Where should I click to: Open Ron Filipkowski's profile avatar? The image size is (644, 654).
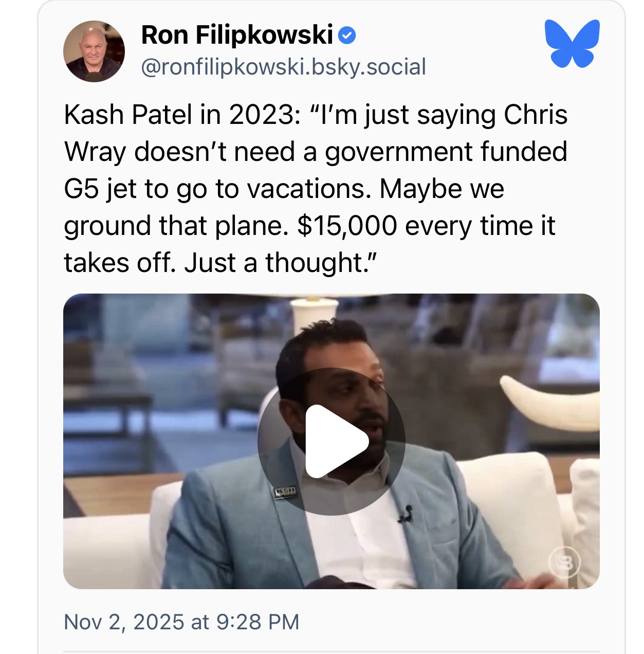(94, 52)
